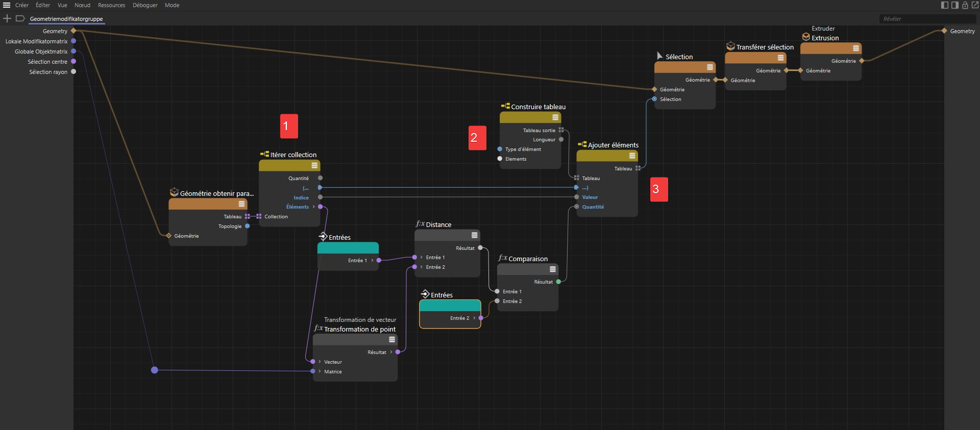The width and height of the screenshot is (980, 430).
Task: Select the Construire tableau node title
Action: pos(538,107)
